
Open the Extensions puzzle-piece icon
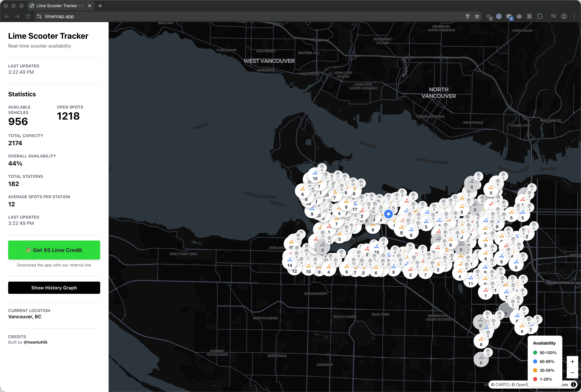(x=540, y=16)
